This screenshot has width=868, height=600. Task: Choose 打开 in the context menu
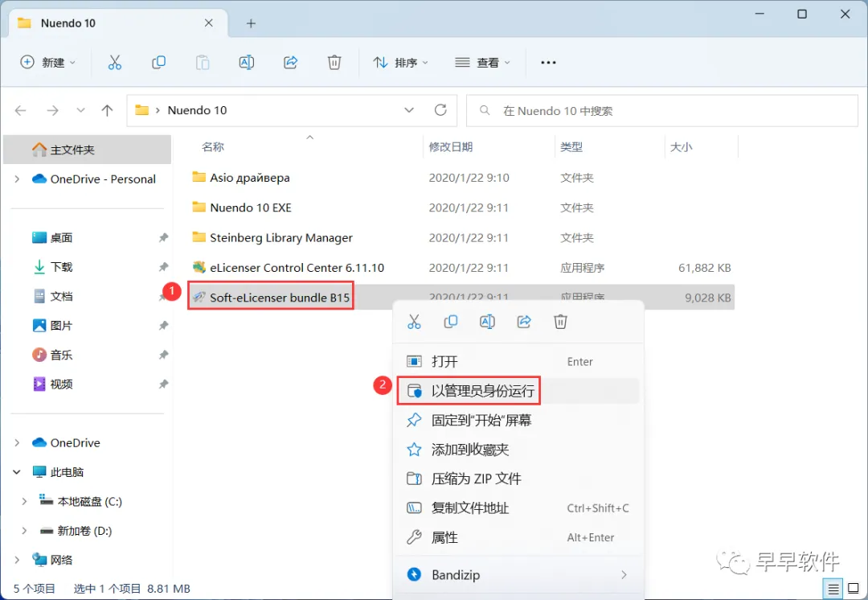pyautogui.click(x=518, y=362)
